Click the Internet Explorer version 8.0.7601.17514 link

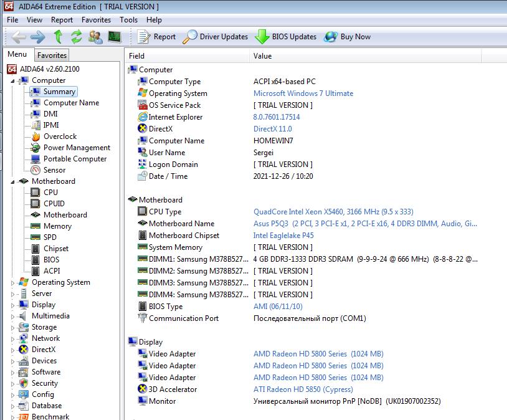277,117
